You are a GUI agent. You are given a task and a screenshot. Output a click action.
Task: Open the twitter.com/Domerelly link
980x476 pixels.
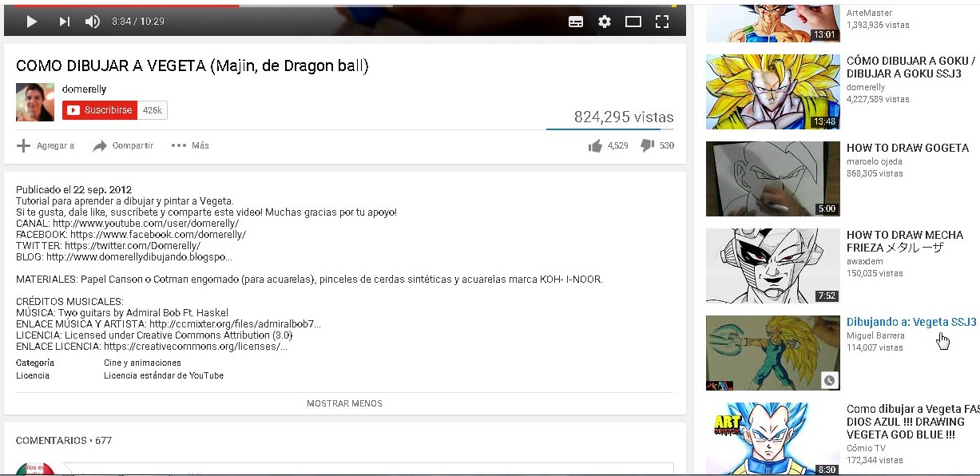[133, 246]
